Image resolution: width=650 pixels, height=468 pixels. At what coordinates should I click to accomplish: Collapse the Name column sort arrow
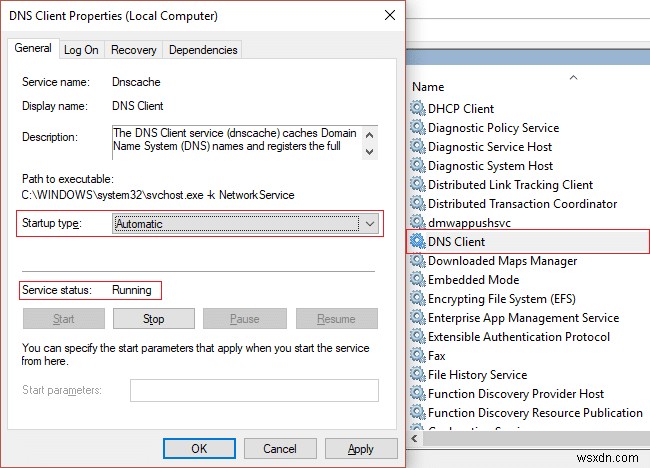click(x=573, y=76)
